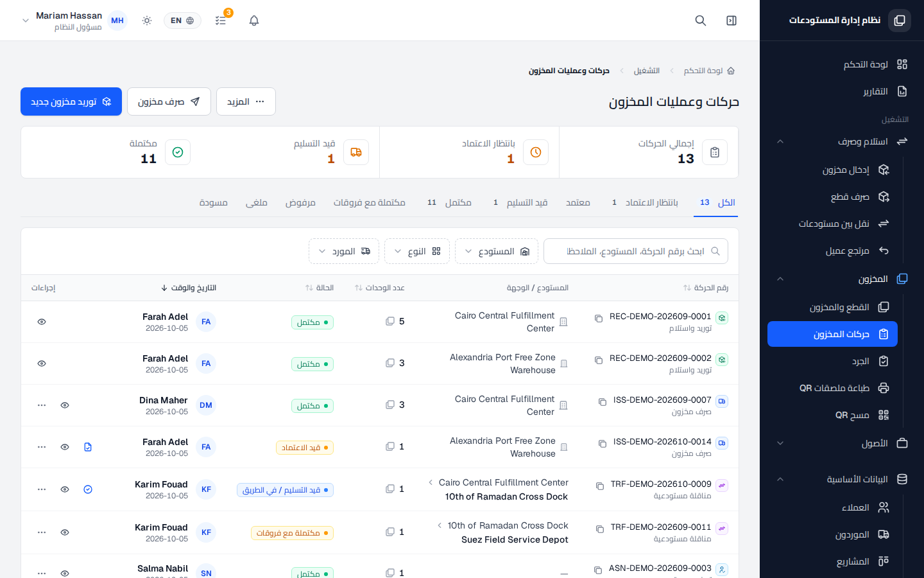The image size is (924, 578).
Task: Click confirm check icon in TRF-DEMO-202610-0009 row
Action: click(88, 489)
